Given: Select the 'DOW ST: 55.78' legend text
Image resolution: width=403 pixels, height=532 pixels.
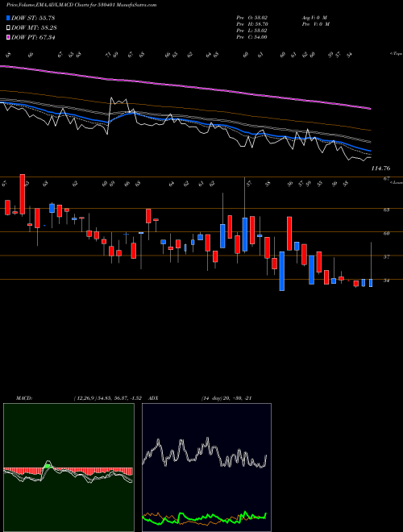Looking at the screenshot, I should point(33,18).
